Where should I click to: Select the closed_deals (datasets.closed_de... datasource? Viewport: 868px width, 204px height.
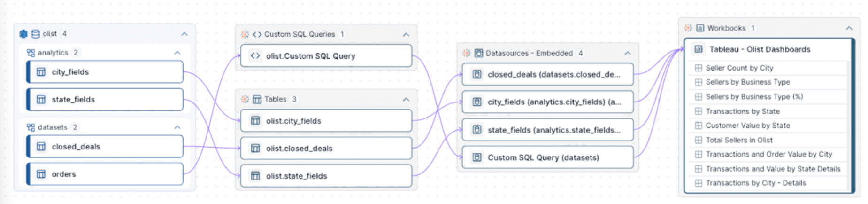coord(548,74)
